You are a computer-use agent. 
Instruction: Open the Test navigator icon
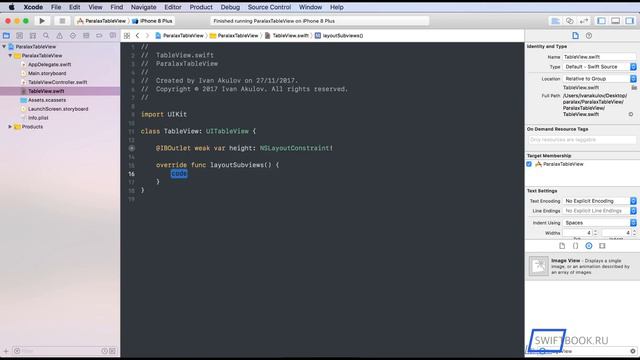coord(73,36)
